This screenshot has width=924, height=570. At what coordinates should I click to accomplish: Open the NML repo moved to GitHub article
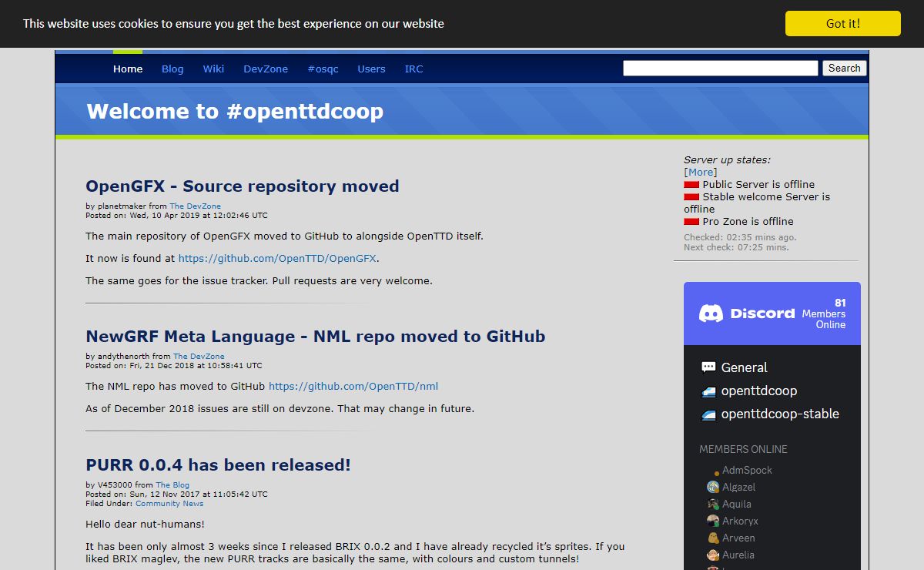[316, 337]
